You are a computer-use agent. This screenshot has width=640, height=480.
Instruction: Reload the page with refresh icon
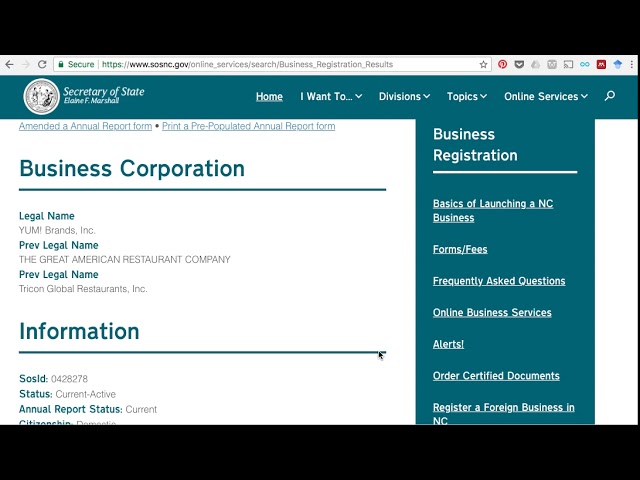tap(42, 64)
